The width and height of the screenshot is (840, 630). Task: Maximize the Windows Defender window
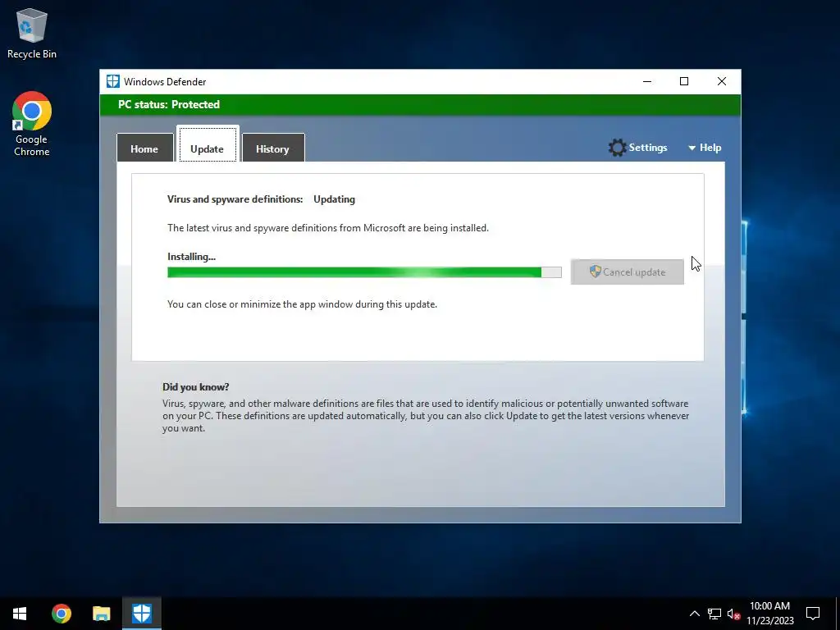(x=684, y=81)
